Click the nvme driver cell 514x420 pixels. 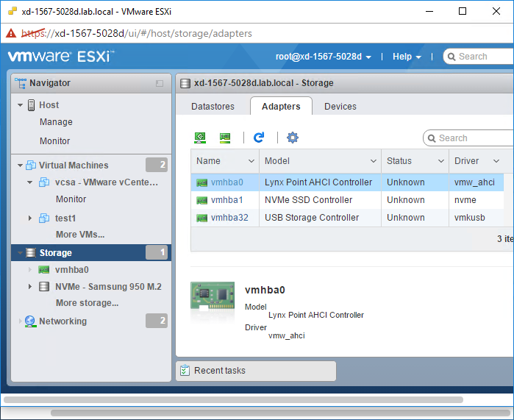tap(476, 200)
